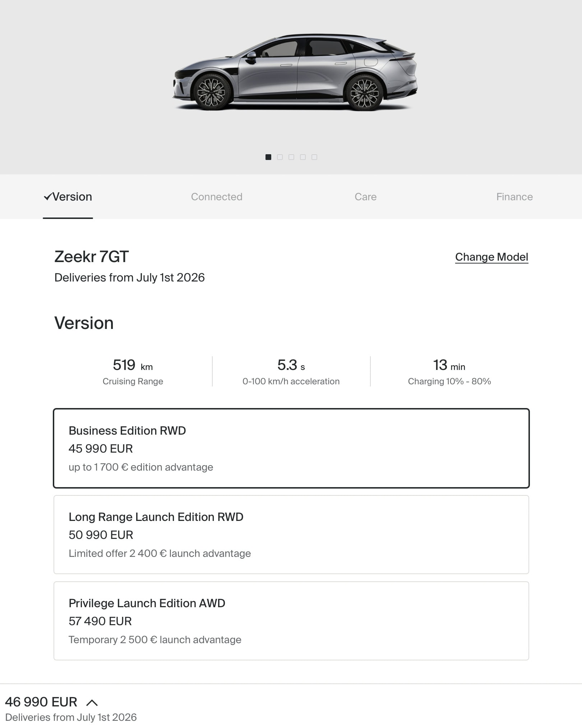Click the silver Zeekr 7GT car image

coord(295,72)
